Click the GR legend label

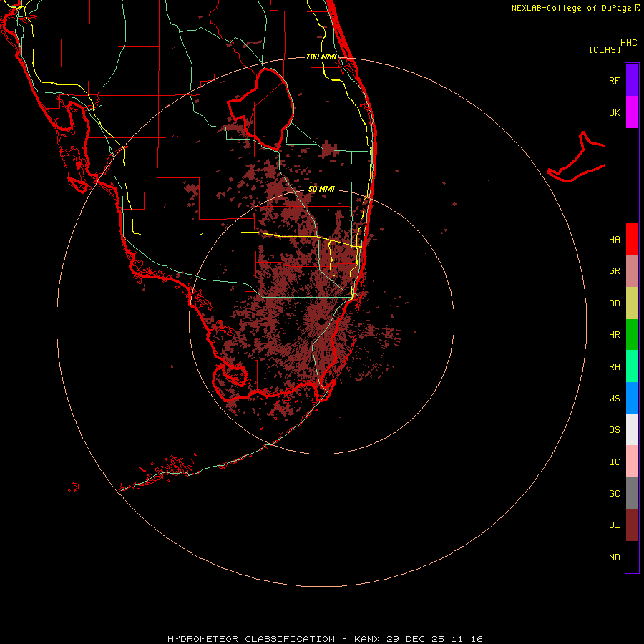[x=614, y=271]
